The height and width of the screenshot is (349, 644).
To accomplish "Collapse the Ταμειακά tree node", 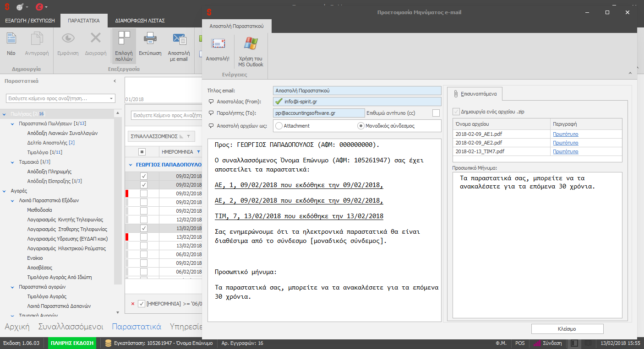I will [x=13, y=162].
